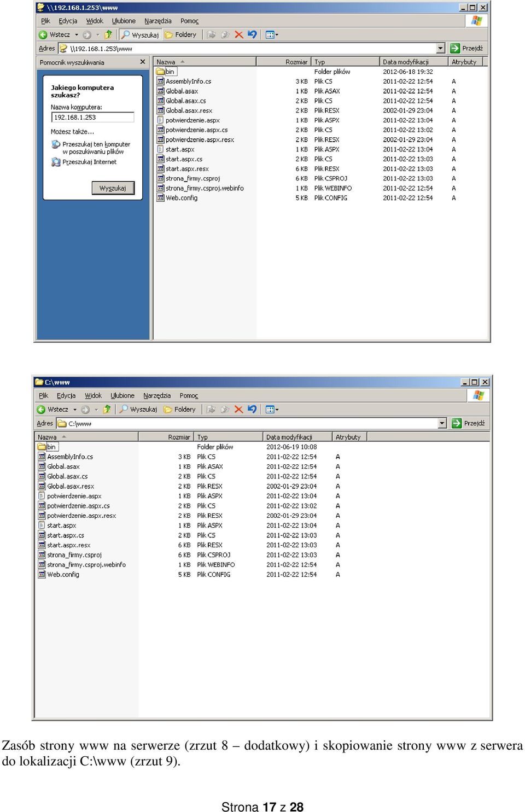This screenshot has height=812, width=525.
Task: Click Wyszukaj search in C:\www window
Action: coord(138,409)
